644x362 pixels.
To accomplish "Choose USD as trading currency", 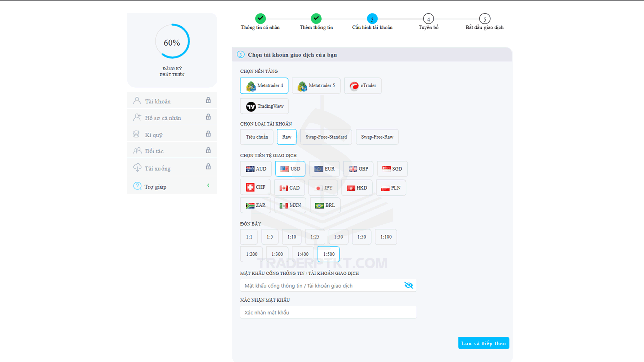I will [x=290, y=169].
